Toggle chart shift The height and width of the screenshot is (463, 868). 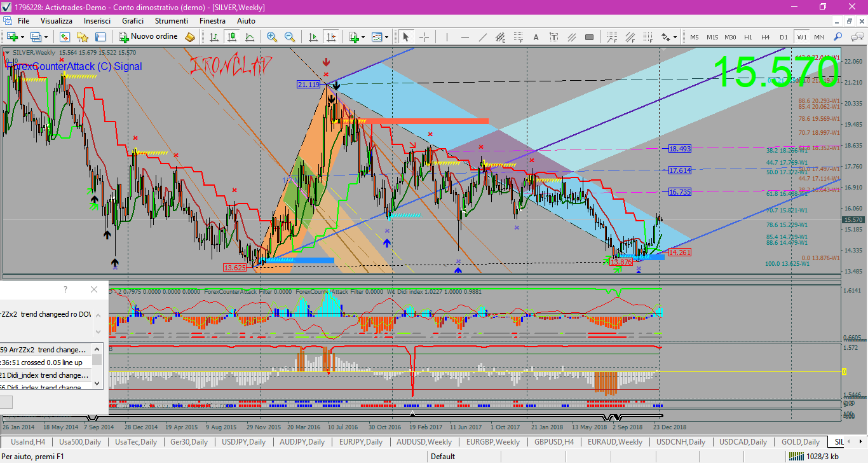[330, 37]
